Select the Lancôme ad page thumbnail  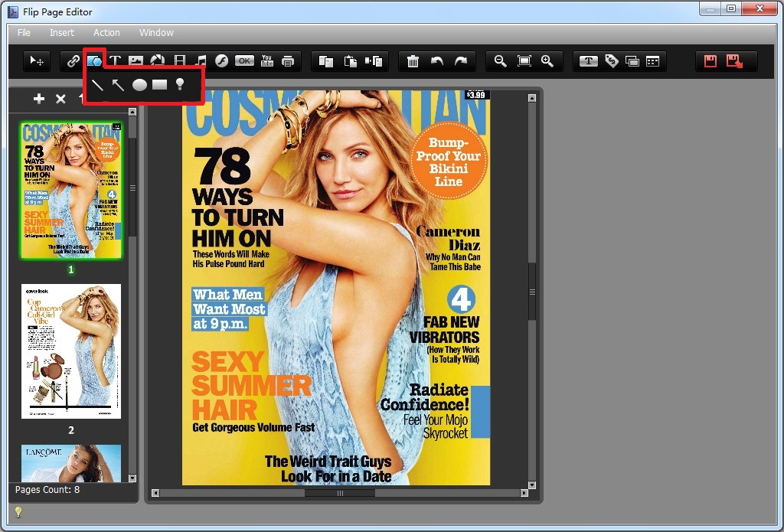71,464
